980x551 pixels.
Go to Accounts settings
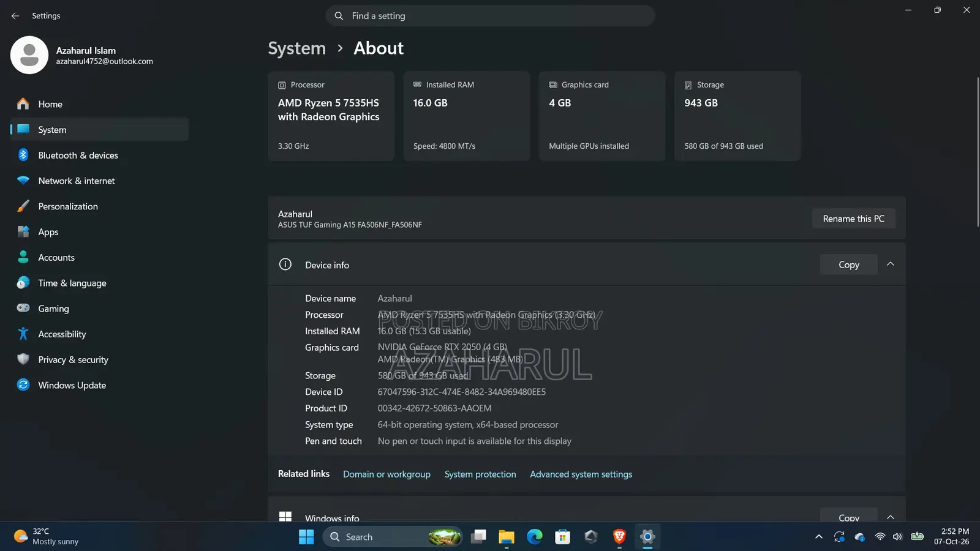click(99, 258)
